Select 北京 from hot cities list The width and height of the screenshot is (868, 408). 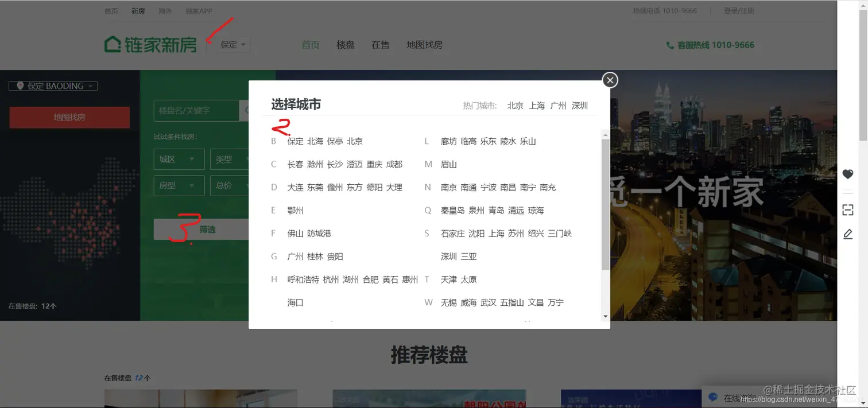point(515,106)
